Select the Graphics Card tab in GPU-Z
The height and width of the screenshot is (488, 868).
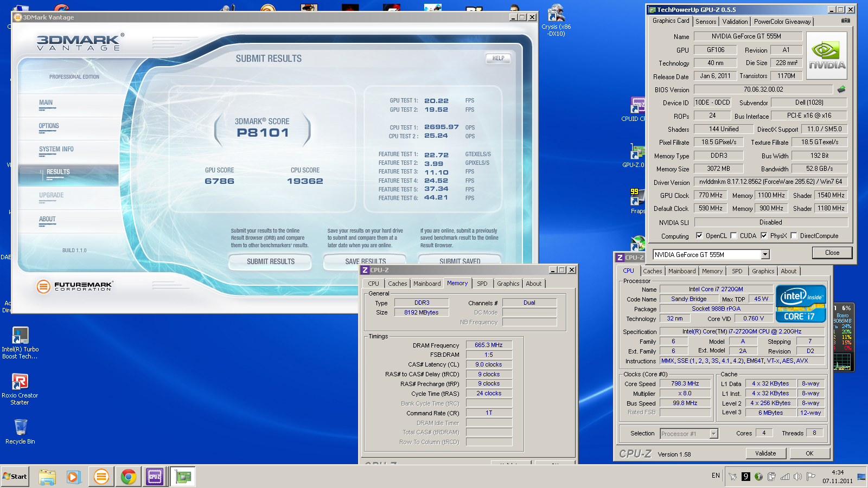(x=671, y=21)
